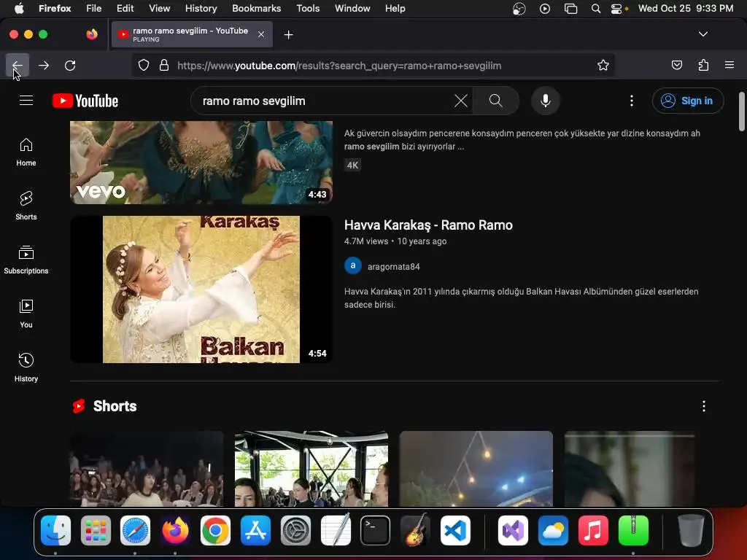Run search with the magnifying glass button
This screenshot has width=747, height=560.
[x=495, y=101]
